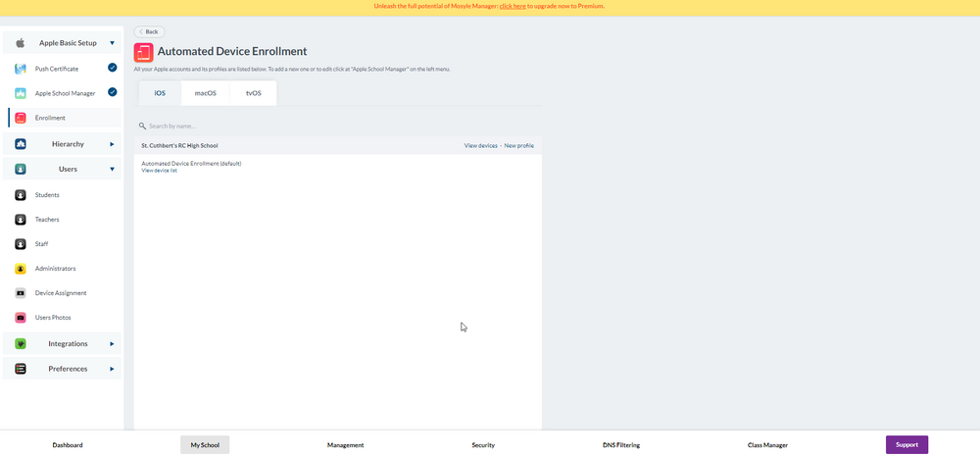Click the Push Certificate completed checkmark

click(113, 68)
